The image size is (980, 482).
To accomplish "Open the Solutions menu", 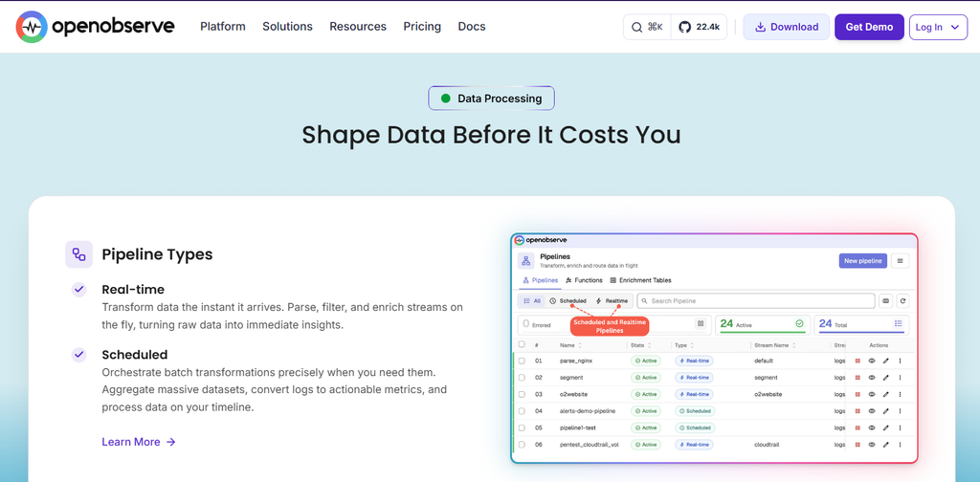I will [287, 27].
